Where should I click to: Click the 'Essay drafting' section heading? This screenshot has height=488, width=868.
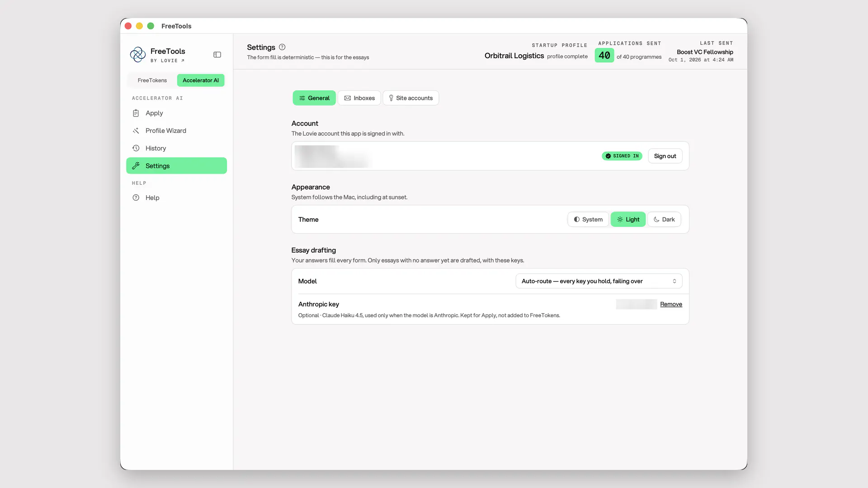click(313, 250)
